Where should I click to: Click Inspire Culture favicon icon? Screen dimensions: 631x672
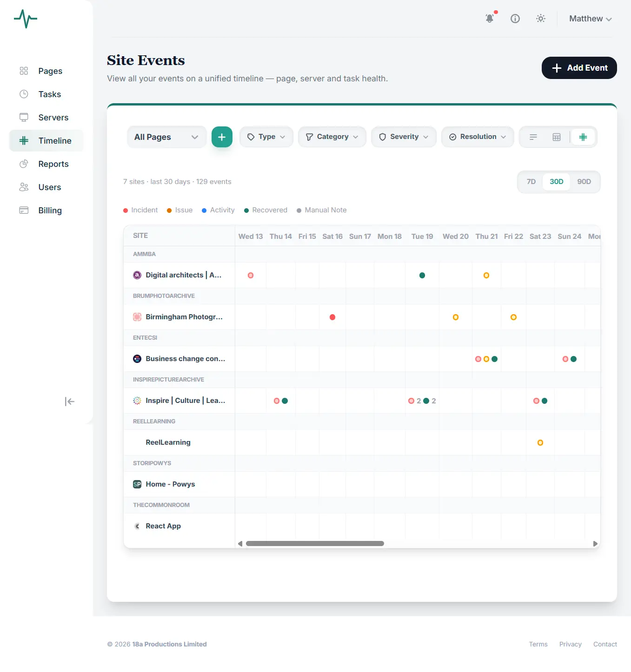pos(137,401)
